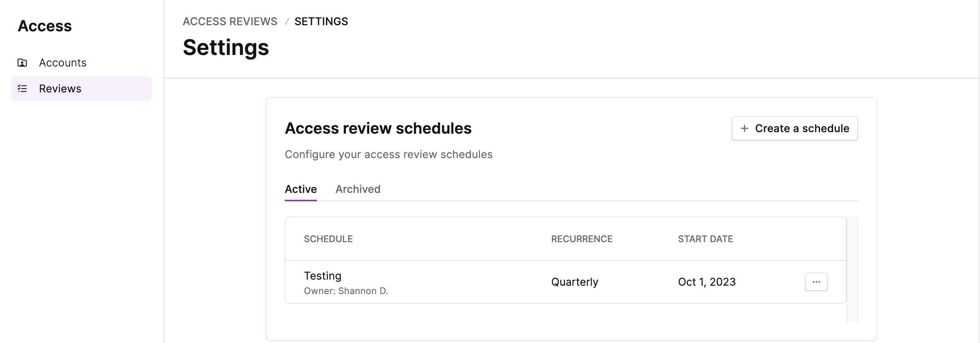Select the Testing schedule name

tap(322, 276)
